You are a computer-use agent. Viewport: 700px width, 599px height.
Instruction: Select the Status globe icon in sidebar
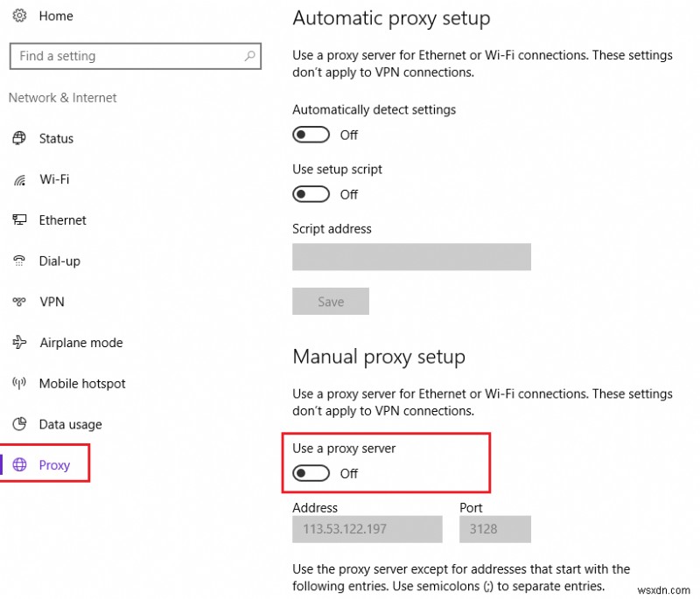19,138
